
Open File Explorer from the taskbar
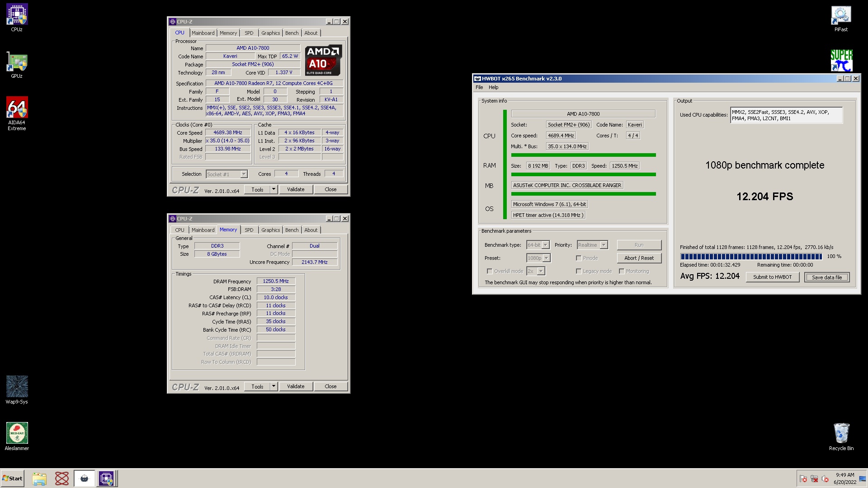39,479
